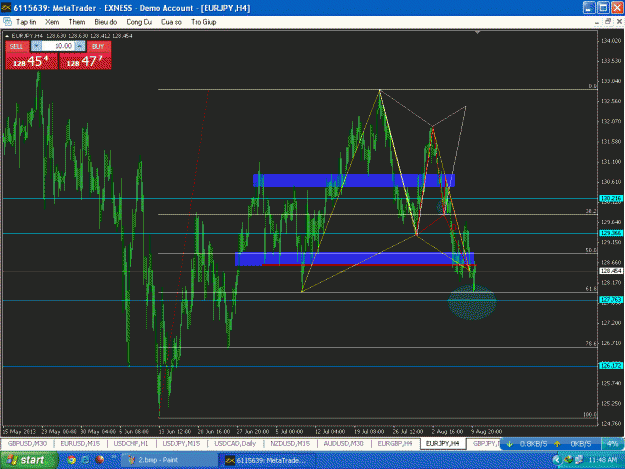Switch to the USDCHF,H1 chart tab
Image resolution: width=625 pixels, height=469 pixels.
(131, 443)
